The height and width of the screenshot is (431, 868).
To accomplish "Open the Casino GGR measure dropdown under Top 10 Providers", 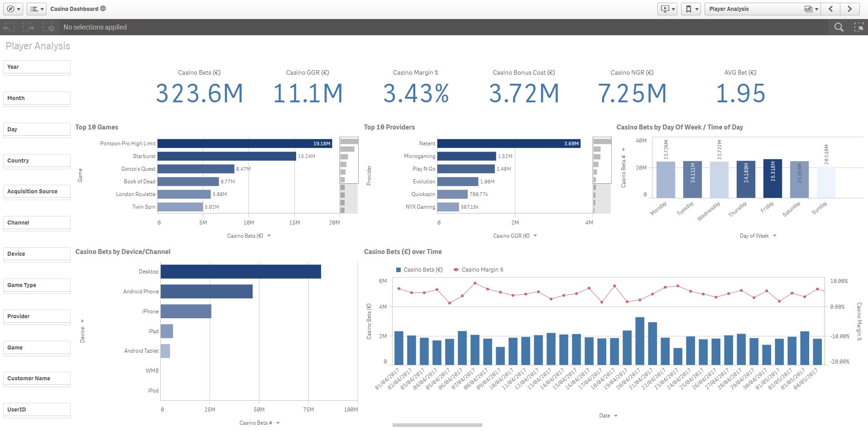I will point(513,235).
